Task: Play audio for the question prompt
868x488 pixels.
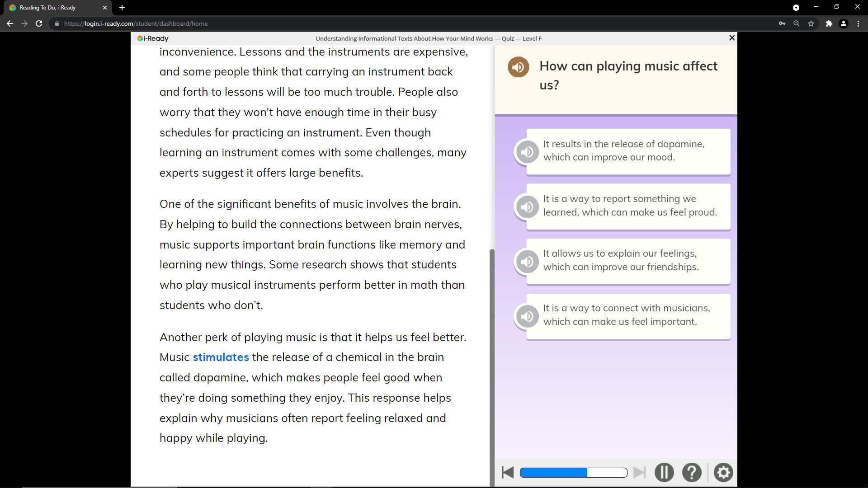Action: (x=518, y=67)
